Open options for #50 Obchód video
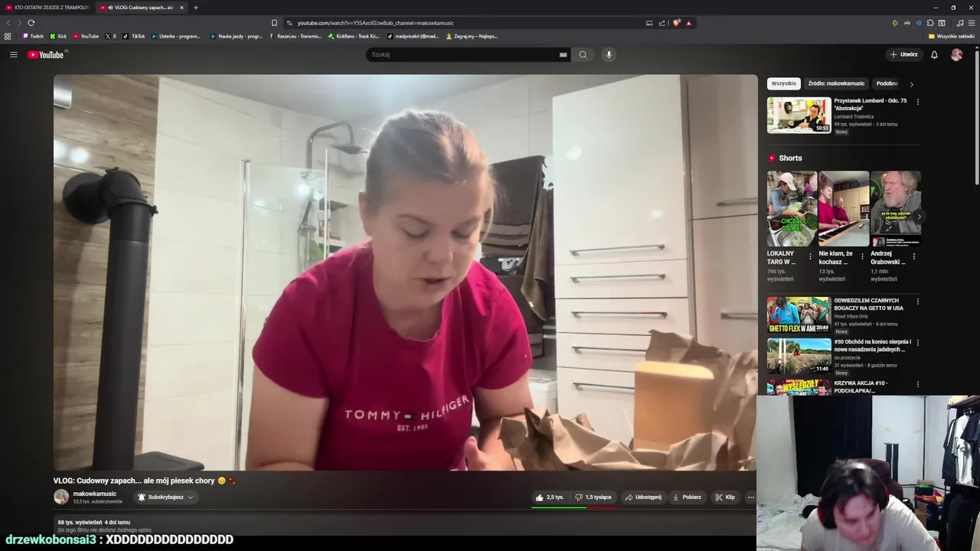Viewport: 980px width, 551px height. pyautogui.click(x=918, y=343)
